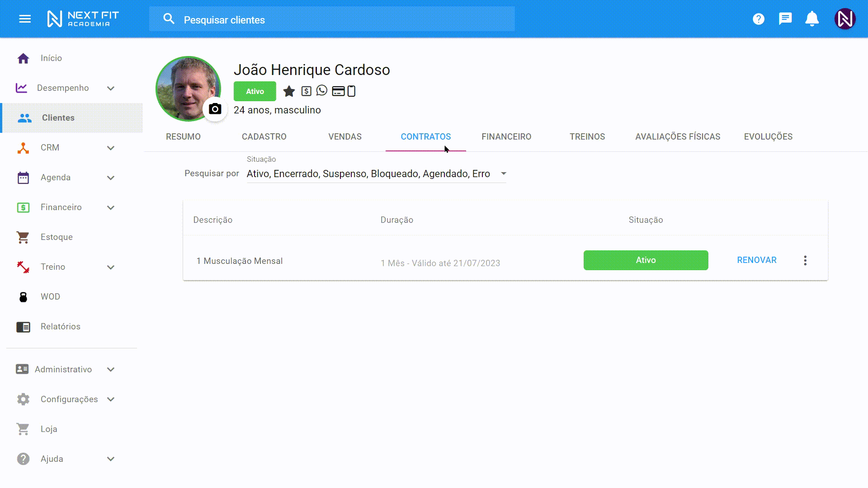Screen dimensions: 868x488
Task: Open the notifications bell
Action: [x=812, y=19]
